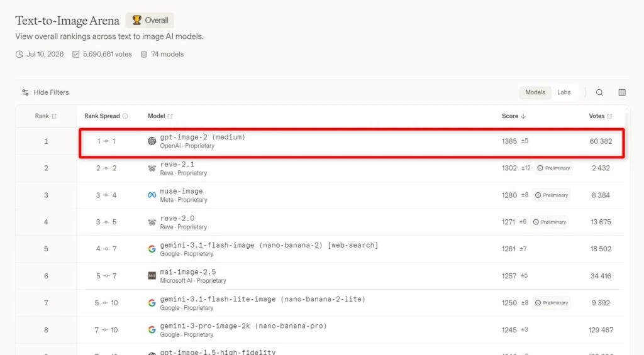Click Preliminary badge on gemini-3.1-flash-lite-image row
This screenshot has height=355, width=644.
tap(552, 303)
